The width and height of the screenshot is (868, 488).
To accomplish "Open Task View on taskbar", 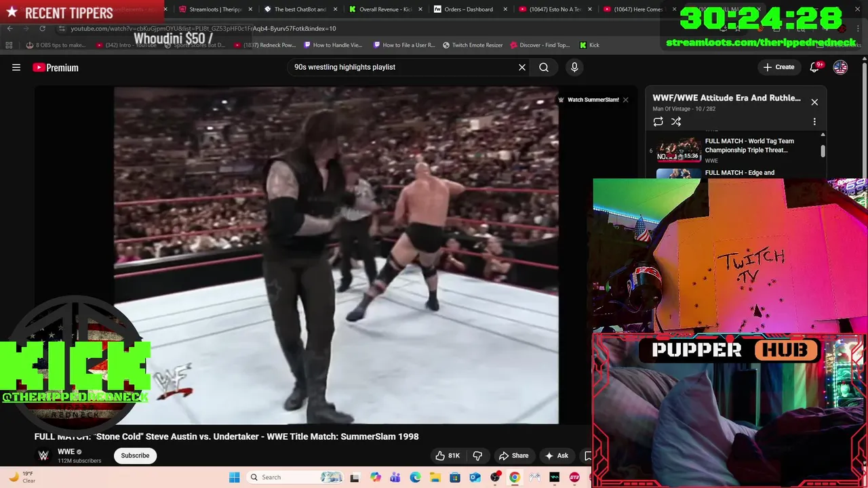I will (x=355, y=477).
